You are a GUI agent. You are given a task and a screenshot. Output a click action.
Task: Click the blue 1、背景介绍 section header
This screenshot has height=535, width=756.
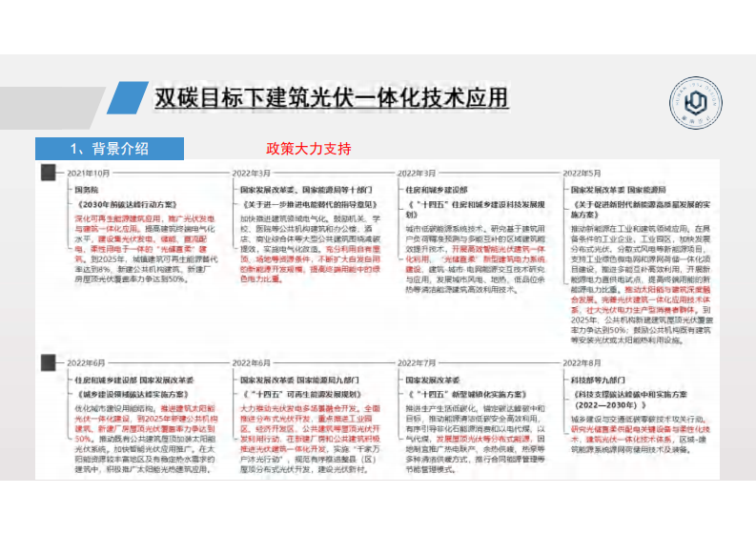(x=110, y=149)
